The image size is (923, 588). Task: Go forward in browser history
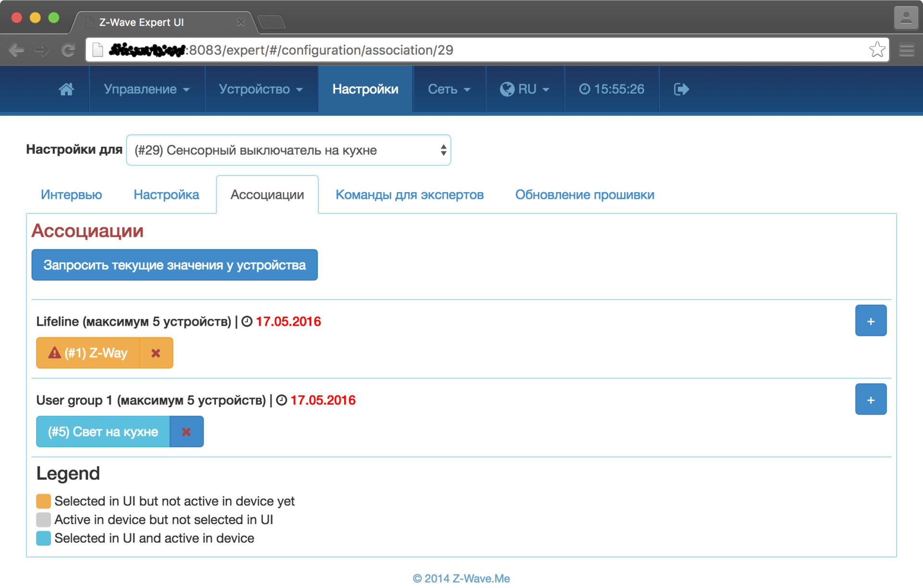(42, 50)
